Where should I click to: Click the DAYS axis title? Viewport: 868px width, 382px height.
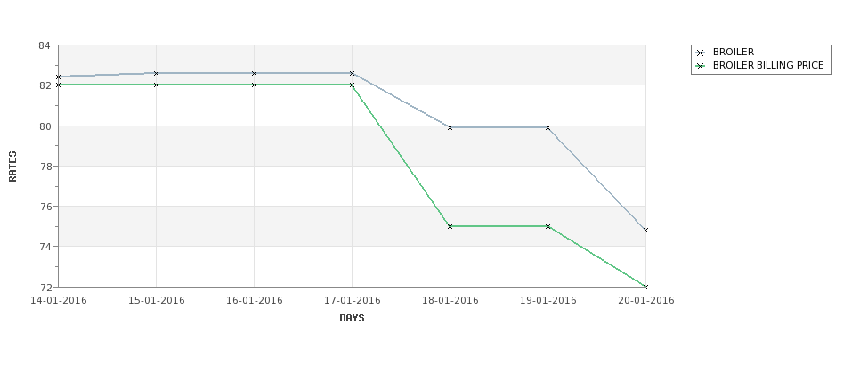pos(352,318)
